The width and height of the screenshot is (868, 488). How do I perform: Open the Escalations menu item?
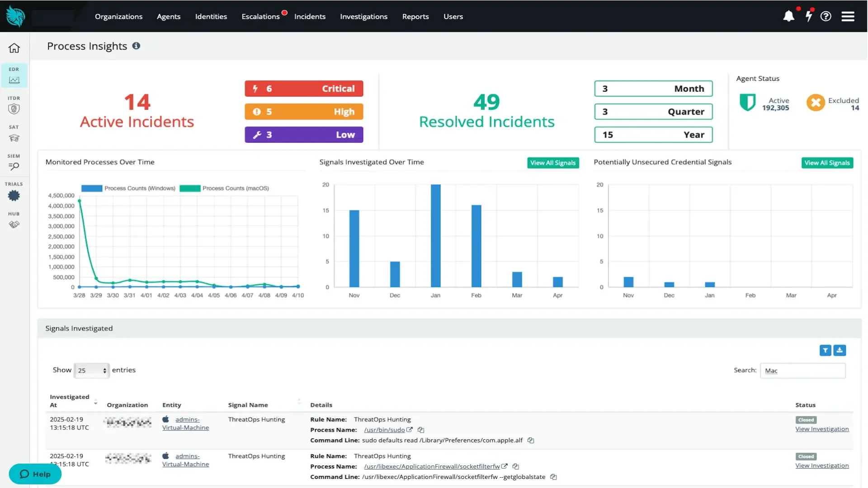coord(260,16)
